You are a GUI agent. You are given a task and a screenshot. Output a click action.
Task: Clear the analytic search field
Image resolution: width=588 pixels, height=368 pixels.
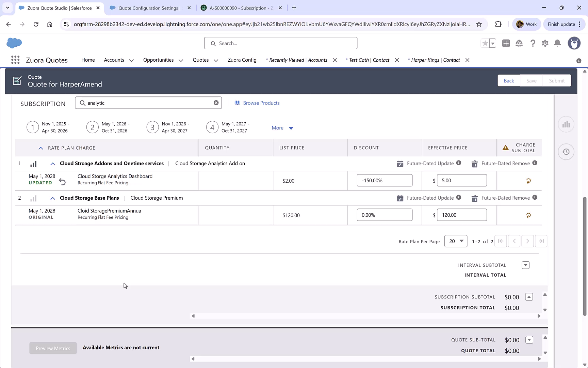(216, 103)
